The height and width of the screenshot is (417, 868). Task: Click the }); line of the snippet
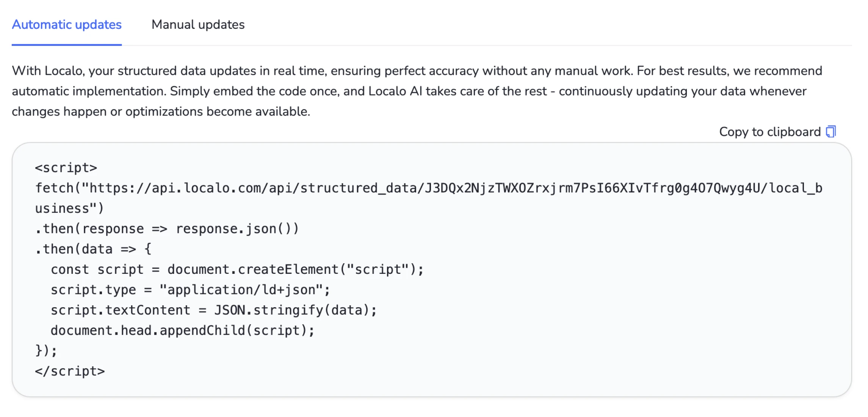pos(45,350)
